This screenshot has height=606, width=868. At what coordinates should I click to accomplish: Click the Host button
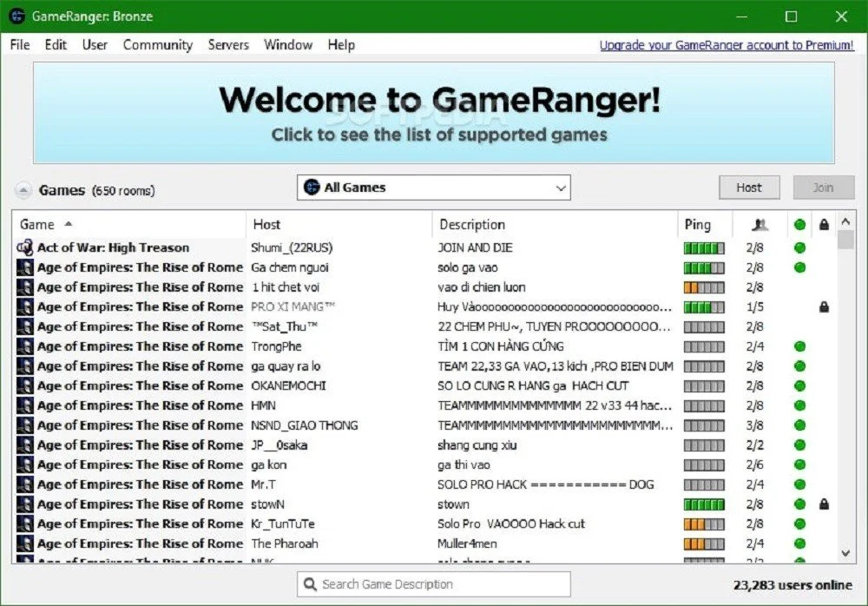pos(749,188)
